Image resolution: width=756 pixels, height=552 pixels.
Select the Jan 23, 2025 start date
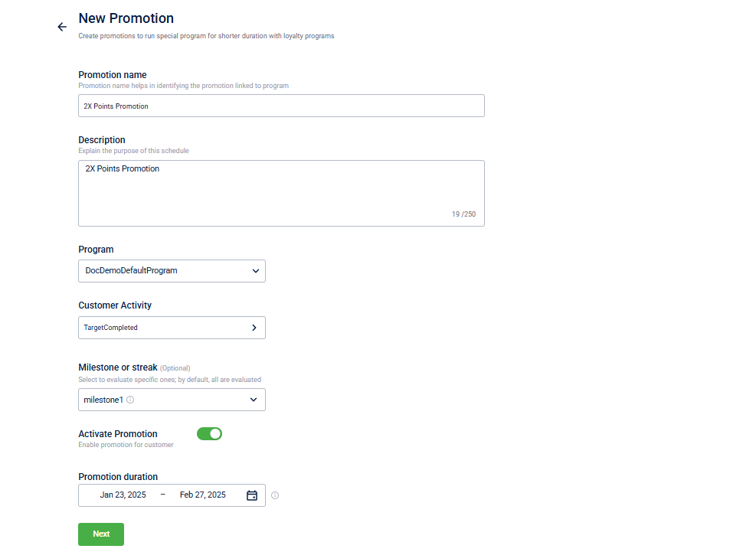(x=123, y=495)
